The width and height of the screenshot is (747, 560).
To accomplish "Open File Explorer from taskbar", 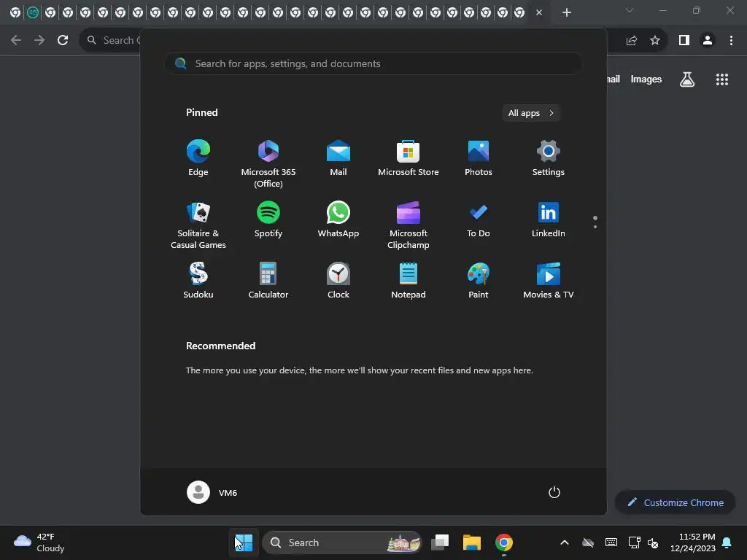I will coord(472,542).
